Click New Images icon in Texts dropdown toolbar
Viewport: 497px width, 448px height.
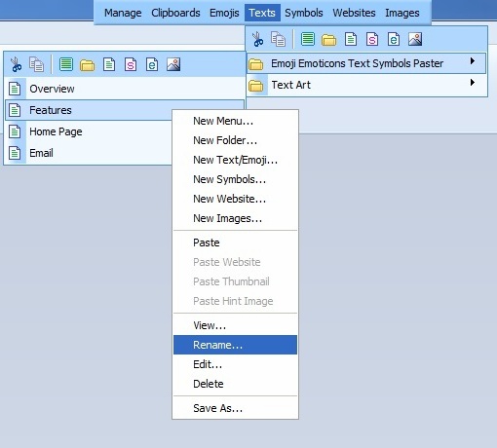point(415,39)
